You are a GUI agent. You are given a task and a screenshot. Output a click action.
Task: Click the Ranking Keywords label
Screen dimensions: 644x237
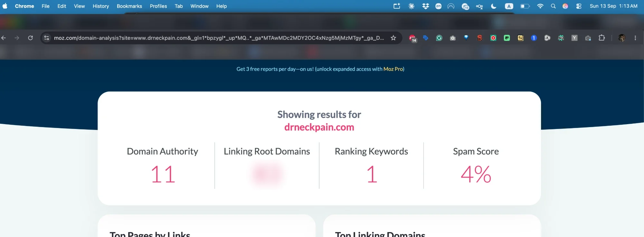[x=371, y=151]
